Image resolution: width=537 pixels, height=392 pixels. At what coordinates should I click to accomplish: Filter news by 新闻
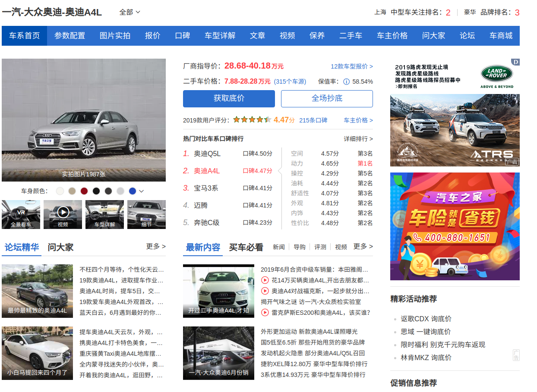coord(279,247)
